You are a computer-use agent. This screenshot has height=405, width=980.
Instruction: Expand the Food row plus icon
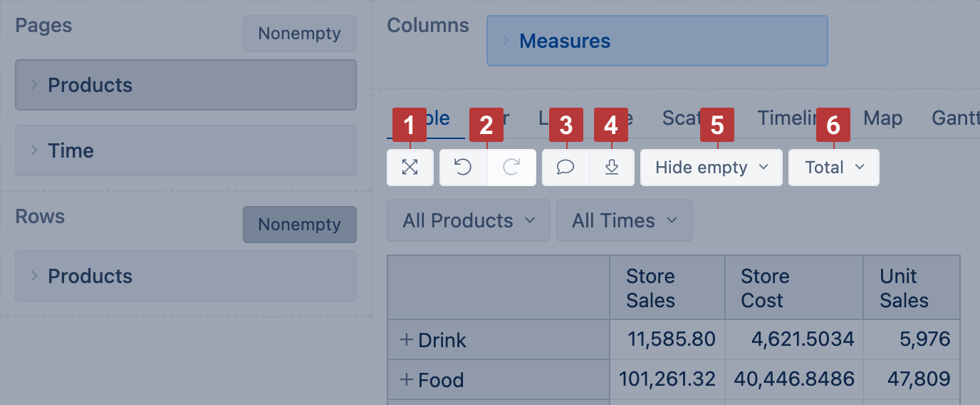click(x=407, y=380)
